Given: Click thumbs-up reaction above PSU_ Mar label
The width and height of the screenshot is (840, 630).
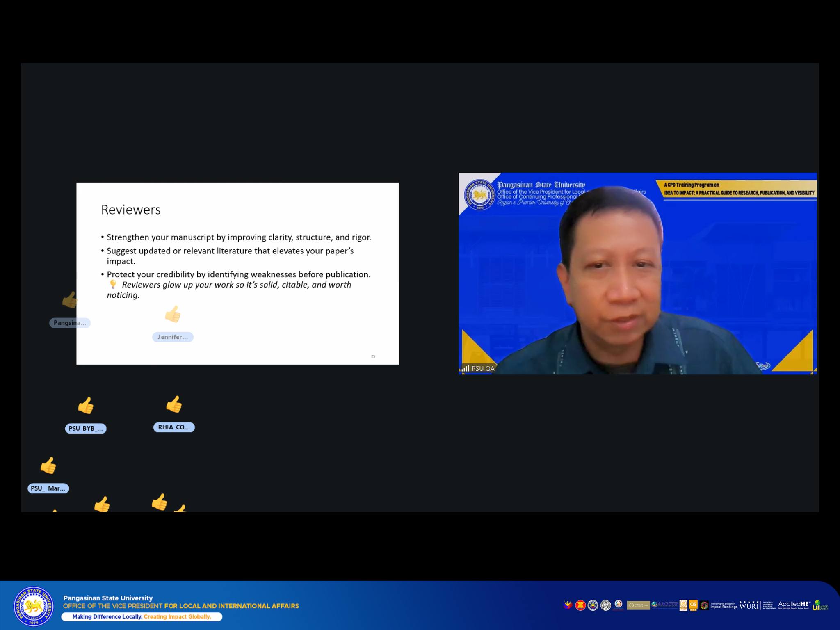Looking at the screenshot, I should [x=48, y=466].
